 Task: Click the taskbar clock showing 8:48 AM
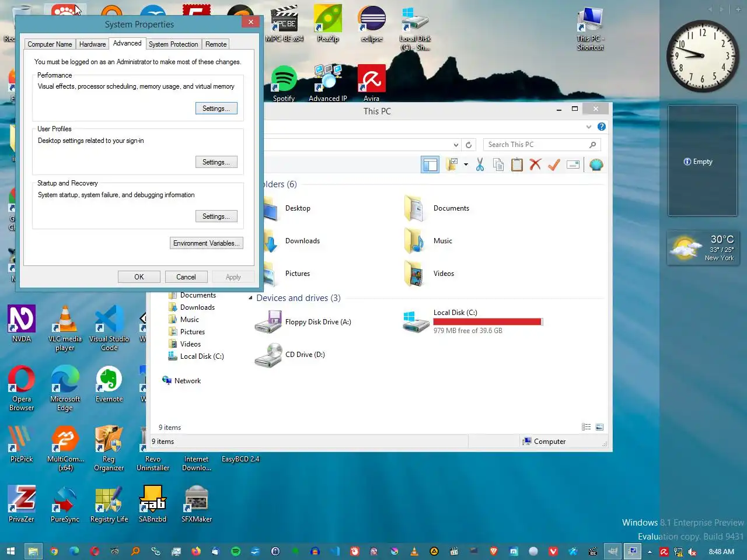pyautogui.click(x=721, y=552)
